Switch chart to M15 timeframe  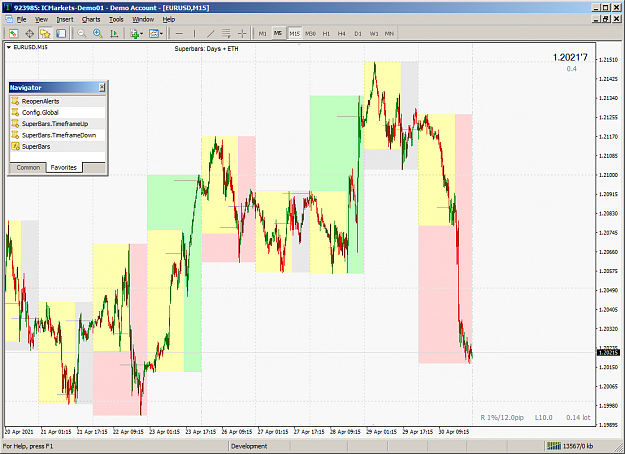(294, 33)
